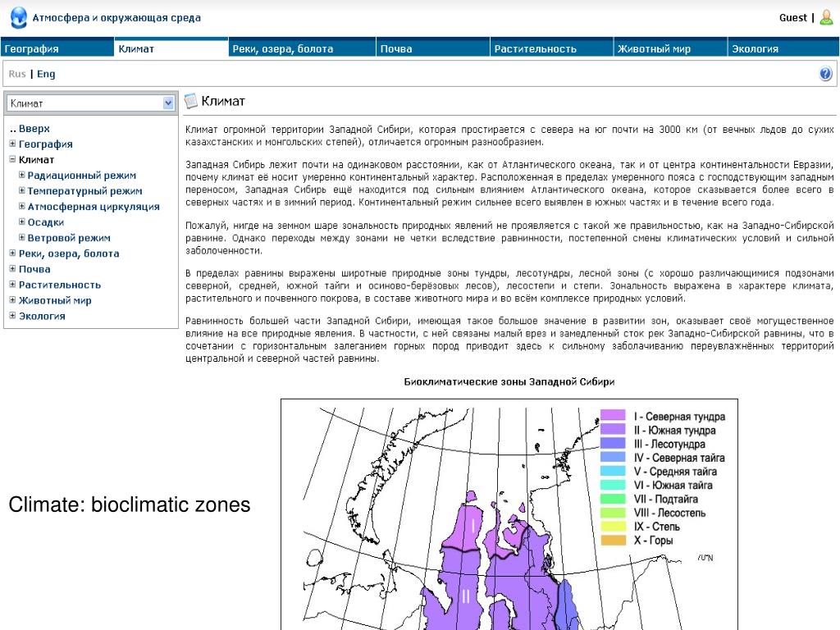Open the Климат dropdown selector

point(168,103)
